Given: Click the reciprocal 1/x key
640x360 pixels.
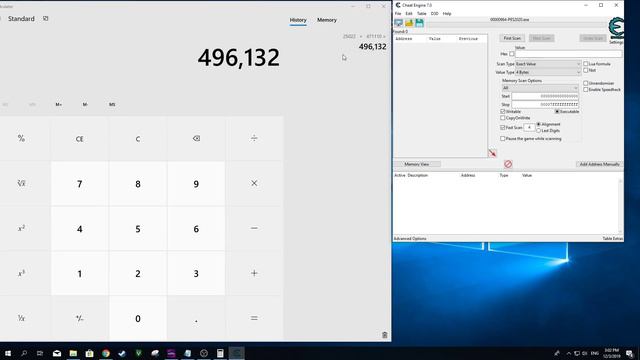Looking at the screenshot, I should pos(21,318).
